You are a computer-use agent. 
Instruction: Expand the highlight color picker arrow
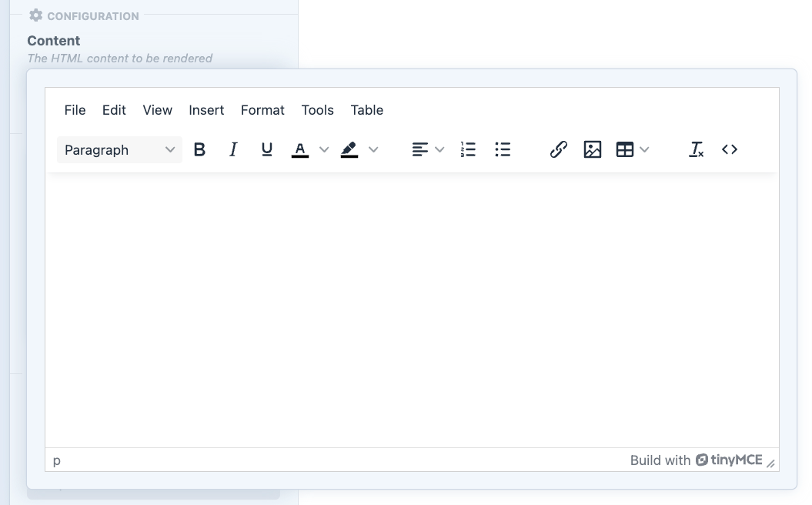pyautogui.click(x=373, y=150)
